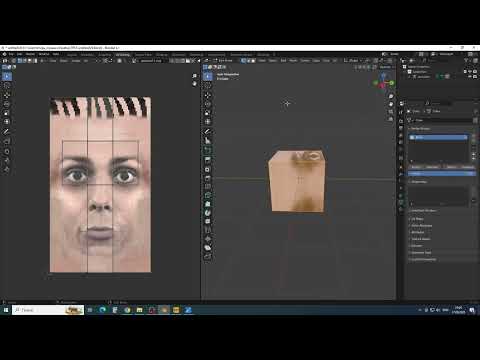Open UV editor's editor type dropdown

click(5, 61)
